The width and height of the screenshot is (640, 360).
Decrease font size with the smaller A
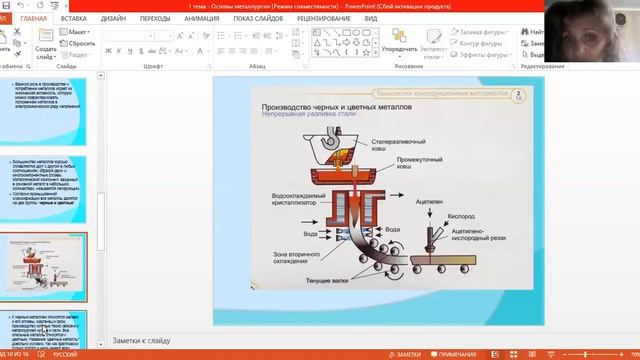pos(191,36)
